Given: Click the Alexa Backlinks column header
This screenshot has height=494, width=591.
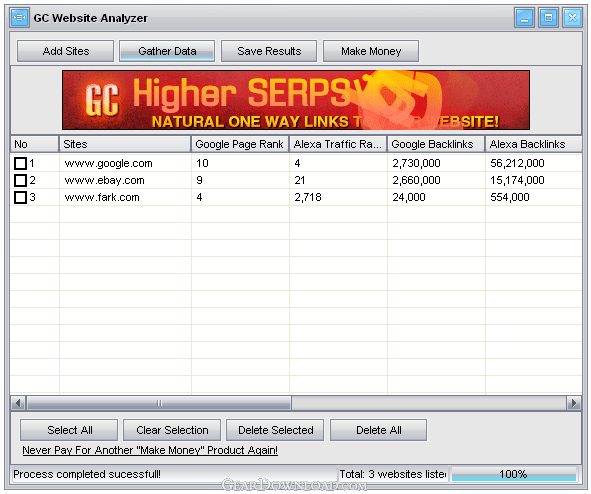Looking at the screenshot, I should coord(534,144).
